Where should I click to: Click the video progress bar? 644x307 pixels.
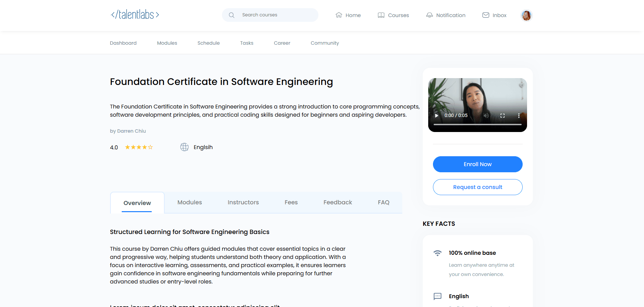click(478, 125)
